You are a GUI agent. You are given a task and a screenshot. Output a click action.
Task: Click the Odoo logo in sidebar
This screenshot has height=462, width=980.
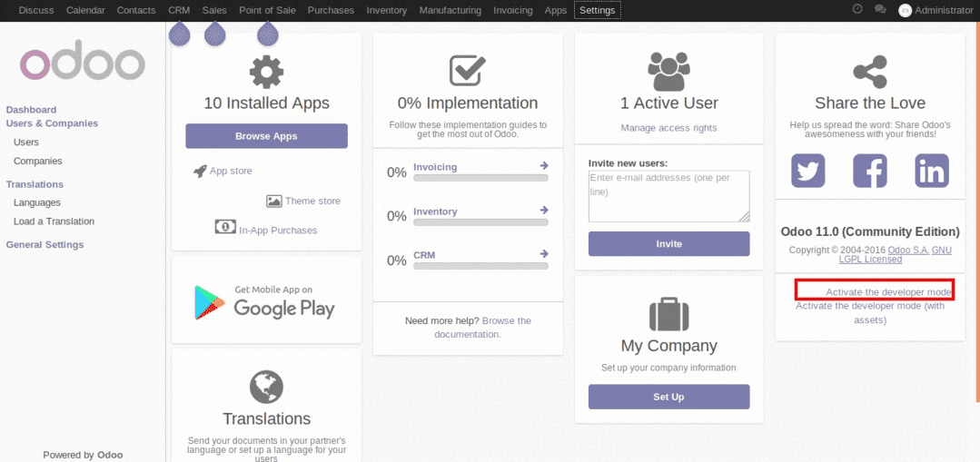83,60
